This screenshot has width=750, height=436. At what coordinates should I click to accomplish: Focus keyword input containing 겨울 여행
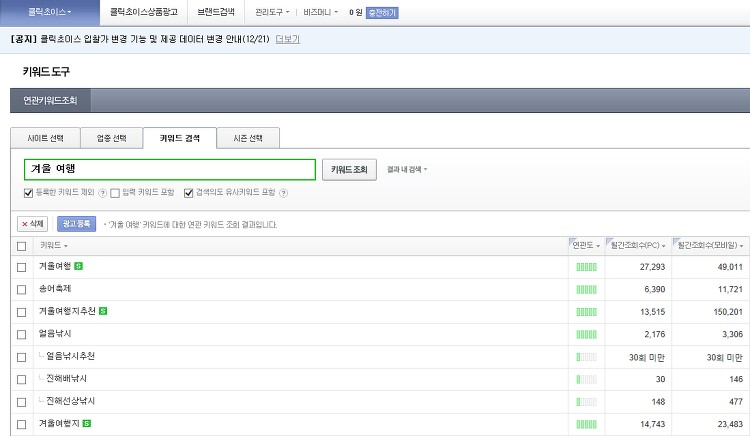tap(170, 169)
